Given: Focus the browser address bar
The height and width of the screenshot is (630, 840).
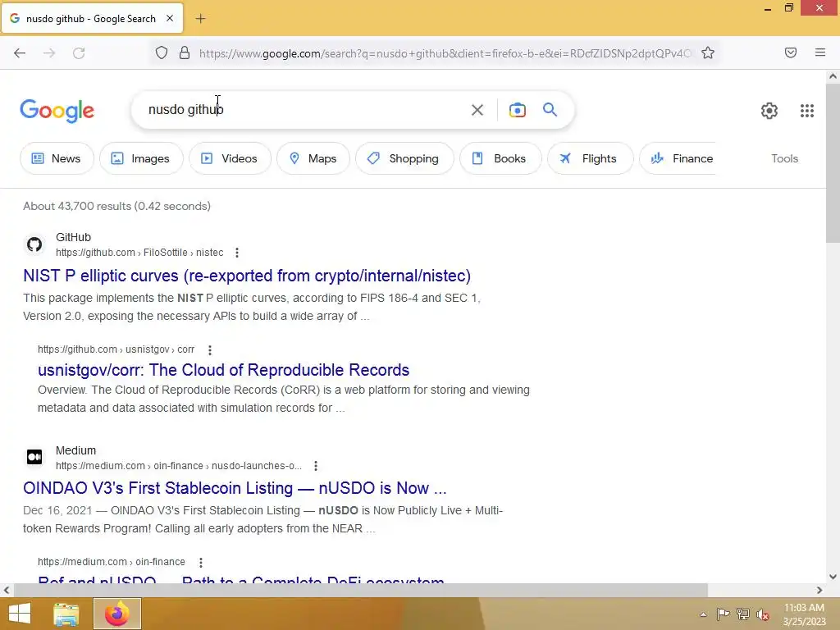Looking at the screenshot, I should [x=445, y=53].
